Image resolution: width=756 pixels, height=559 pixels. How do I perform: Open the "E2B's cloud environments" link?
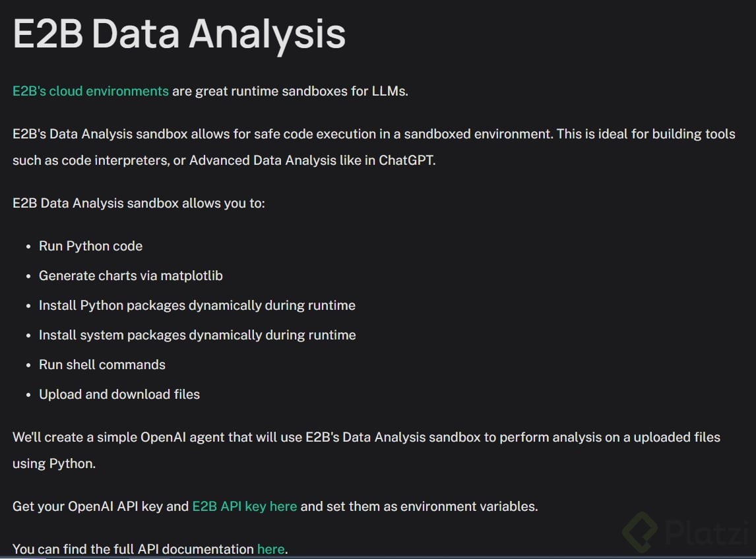(90, 91)
